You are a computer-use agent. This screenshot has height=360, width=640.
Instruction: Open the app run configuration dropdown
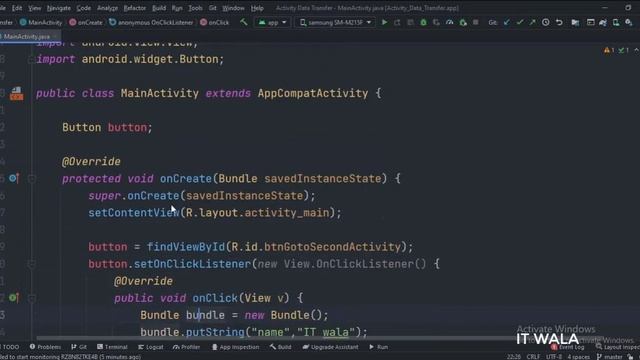tap(272, 22)
